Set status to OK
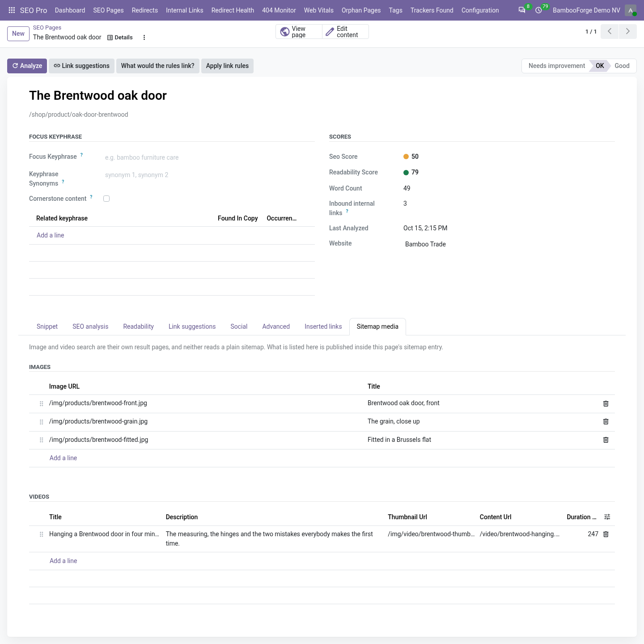The height and width of the screenshot is (644, 644). (599, 66)
